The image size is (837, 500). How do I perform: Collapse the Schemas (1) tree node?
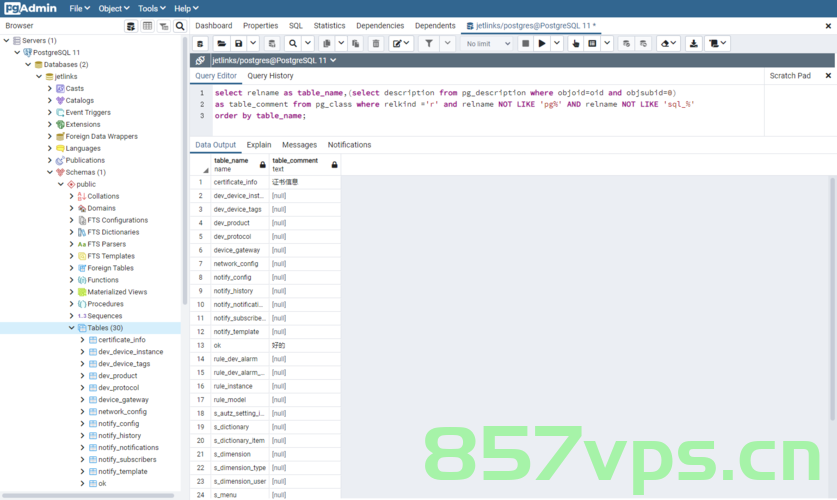coord(50,172)
